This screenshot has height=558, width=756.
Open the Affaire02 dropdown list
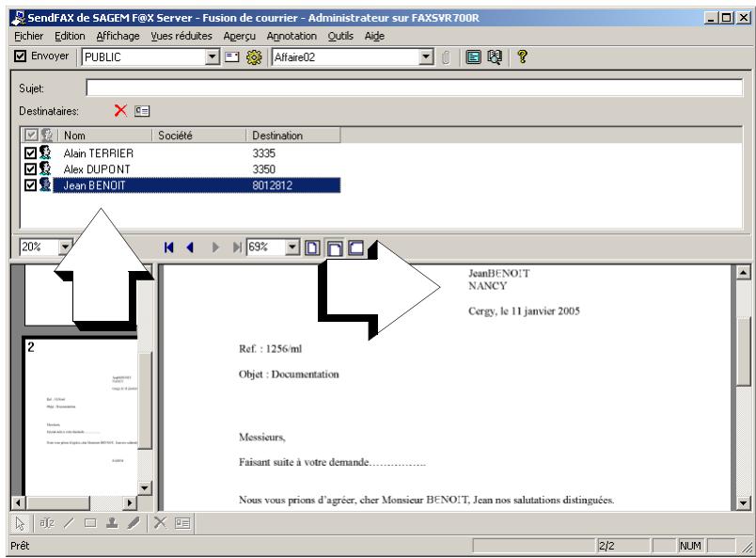tap(425, 57)
